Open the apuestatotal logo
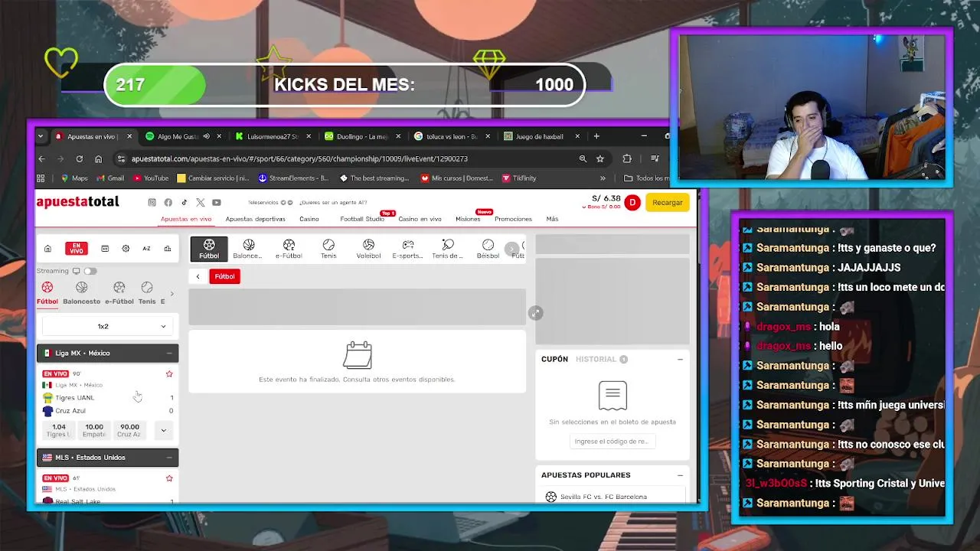 click(77, 202)
